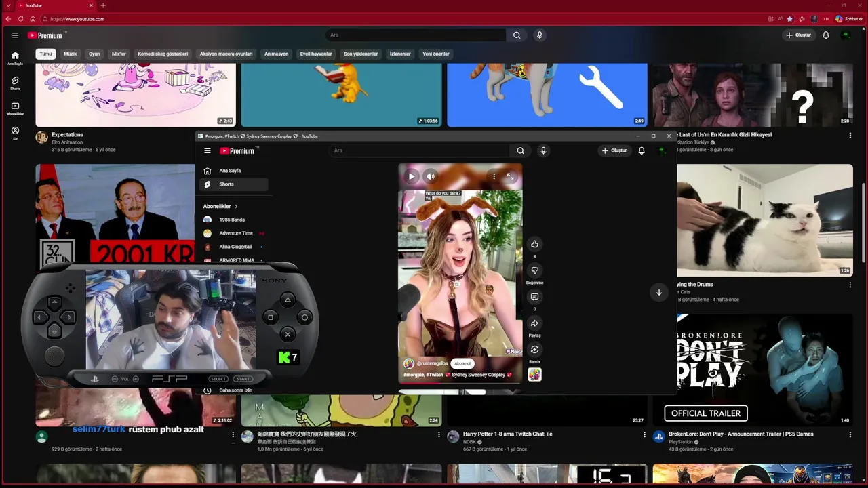Click the browser back arrow
The height and width of the screenshot is (488, 868).
click(x=8, y=19)
